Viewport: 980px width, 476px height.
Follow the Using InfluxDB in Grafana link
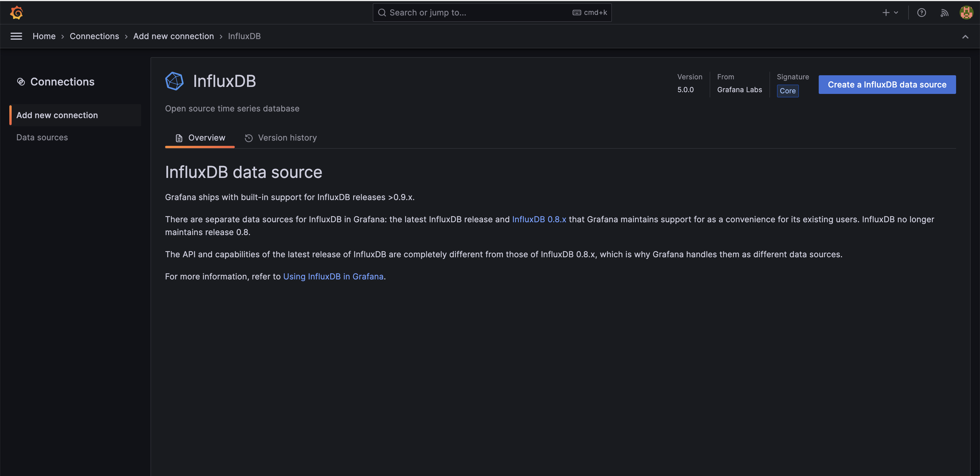[333, 276]
